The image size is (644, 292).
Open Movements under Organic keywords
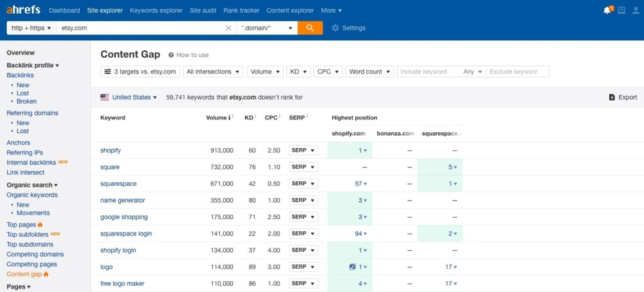pyautogui.click(x=33, y=213)
